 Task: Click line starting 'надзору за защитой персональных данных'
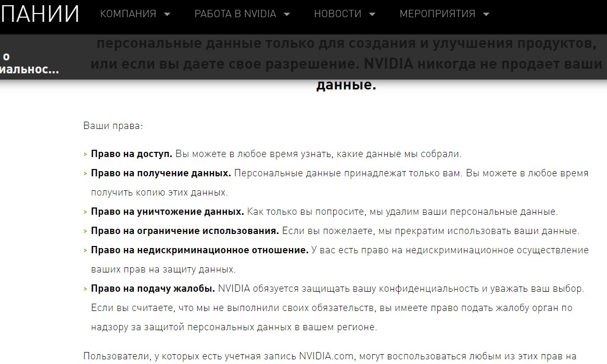pyautogui.click(x=234, y=327)
